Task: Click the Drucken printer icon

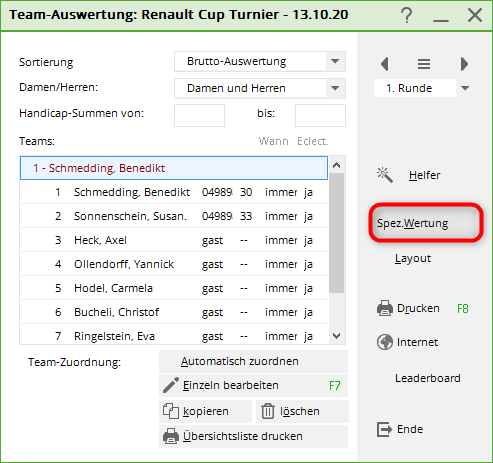Action: (x=385, y=308)
